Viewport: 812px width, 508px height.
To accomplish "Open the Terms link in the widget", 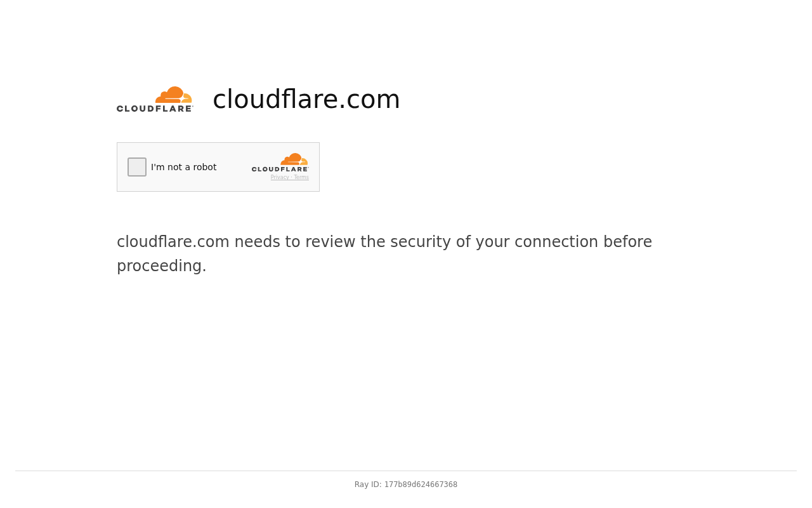I will (301, 178).
